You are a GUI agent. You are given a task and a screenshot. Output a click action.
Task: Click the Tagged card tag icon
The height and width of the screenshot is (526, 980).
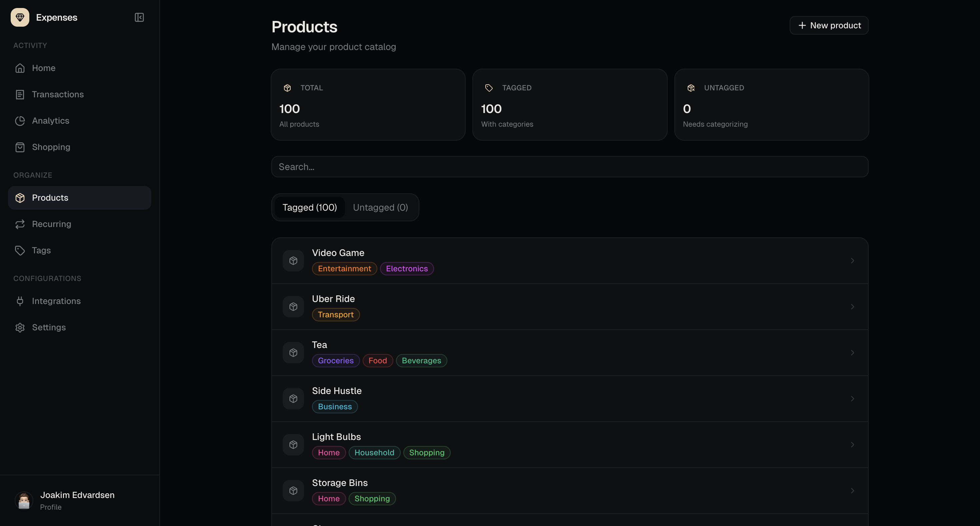[x=489, y=88]
